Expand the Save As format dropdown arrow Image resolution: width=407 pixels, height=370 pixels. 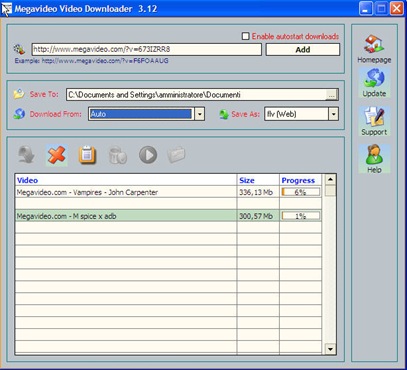333,114
